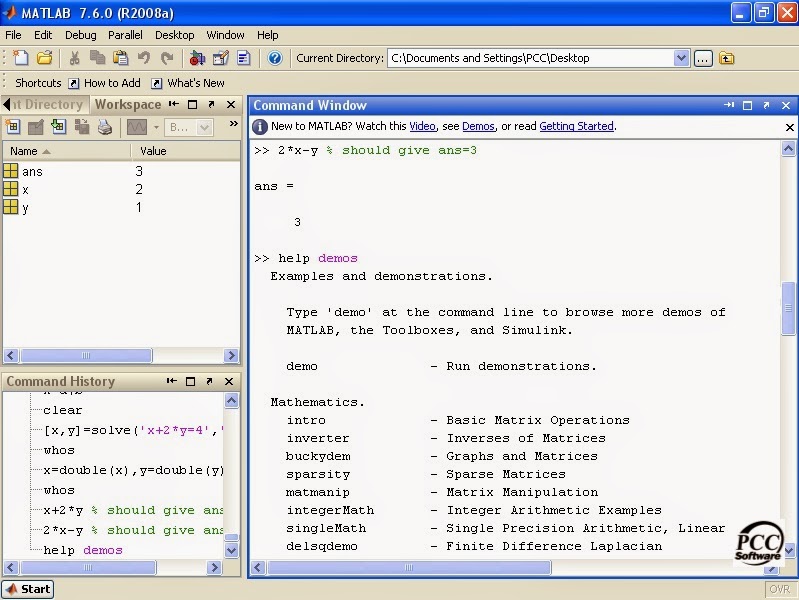Screen dimensions: 799x600
Task: Open the Help menu
Action: click(x=268, y=35)
